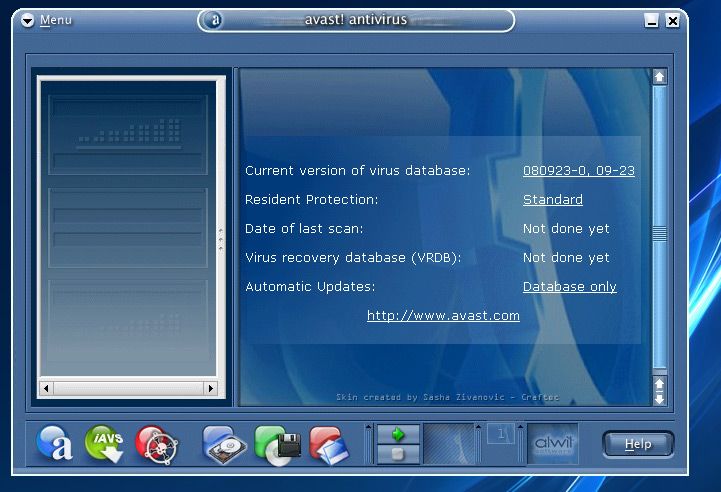This screenshot has width=721, height=492.
Task: Click 'Resident Protection:' label
Action: pos(311,200)
